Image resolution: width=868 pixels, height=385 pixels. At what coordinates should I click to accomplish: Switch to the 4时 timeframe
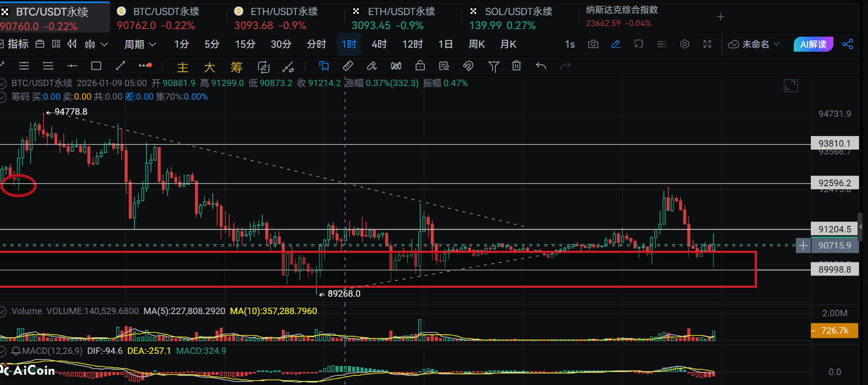[379, 44]
